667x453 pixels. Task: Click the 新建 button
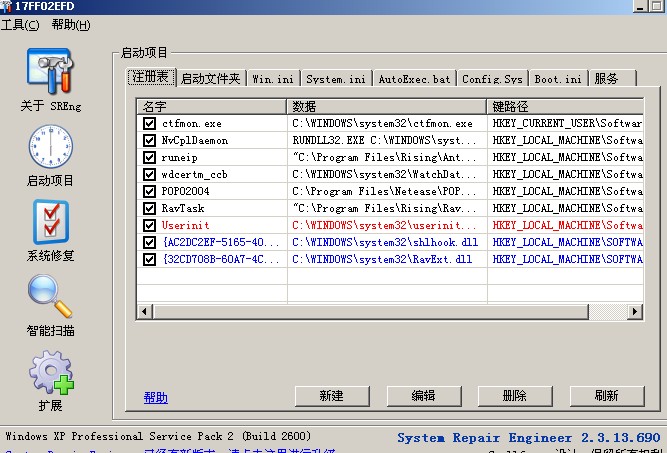(x=332, y=396)
